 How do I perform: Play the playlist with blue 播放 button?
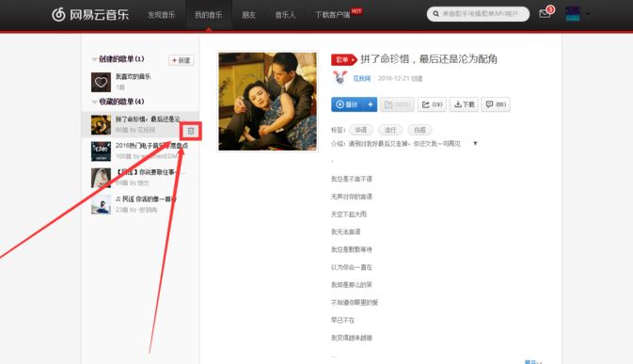tap(347, 104)
